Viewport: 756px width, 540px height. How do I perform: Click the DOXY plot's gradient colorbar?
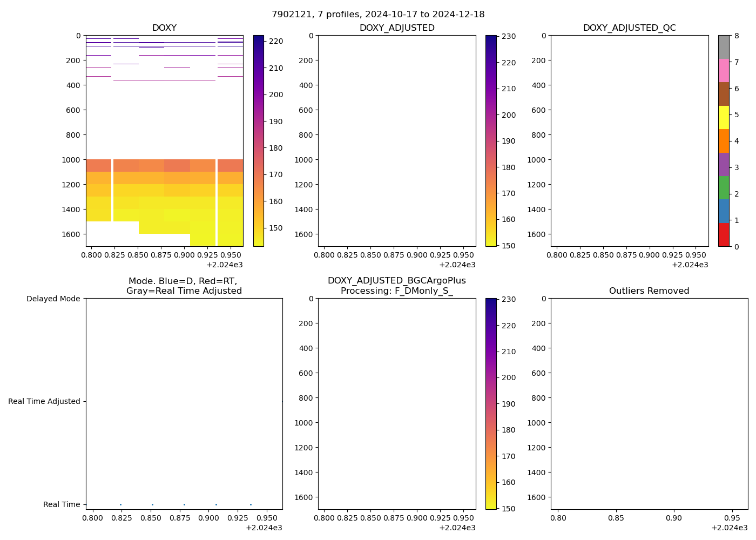(x=259, y=140)
